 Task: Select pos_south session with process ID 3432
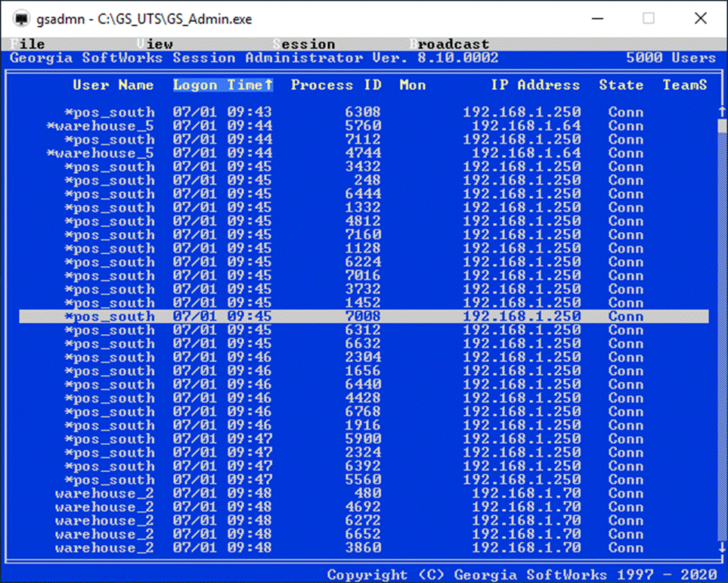[x=364, y=167]
